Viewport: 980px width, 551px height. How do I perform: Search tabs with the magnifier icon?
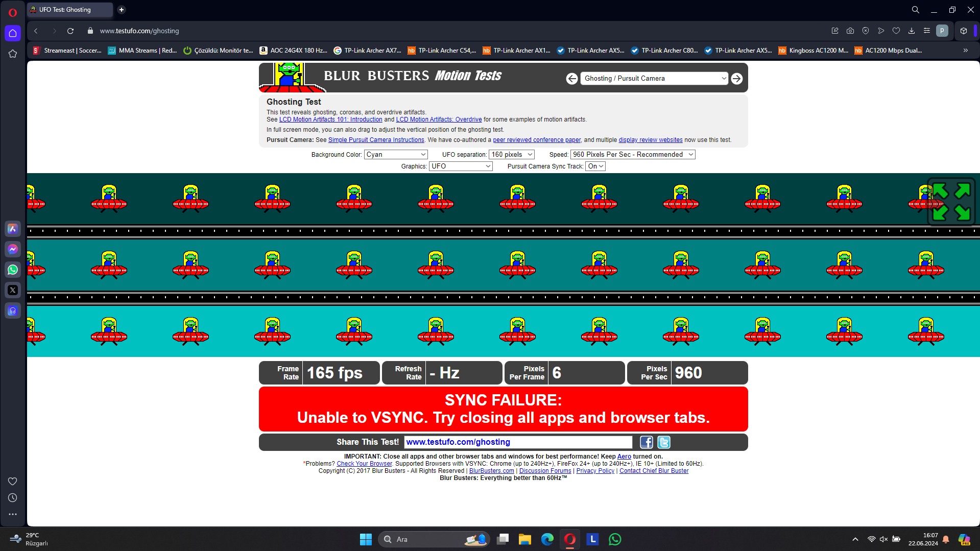[x=916, y=10]
